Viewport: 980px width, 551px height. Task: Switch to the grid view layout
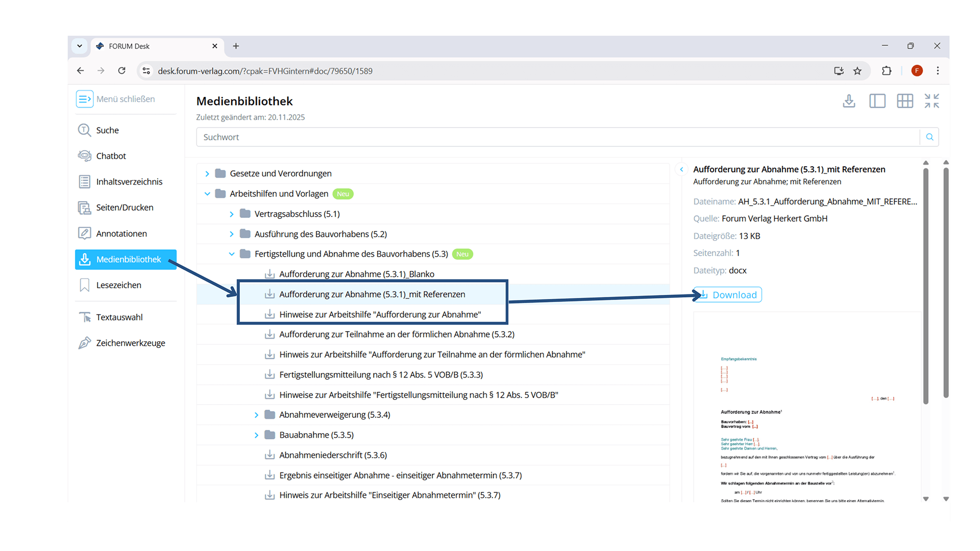pyautogui.click(x=904, y=101)
